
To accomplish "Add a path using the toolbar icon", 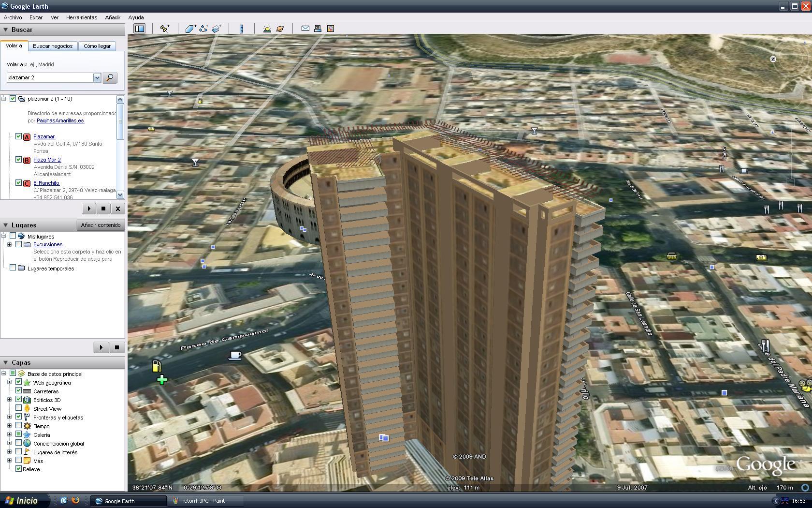I will pyautogui.click(x=203, y=29).
